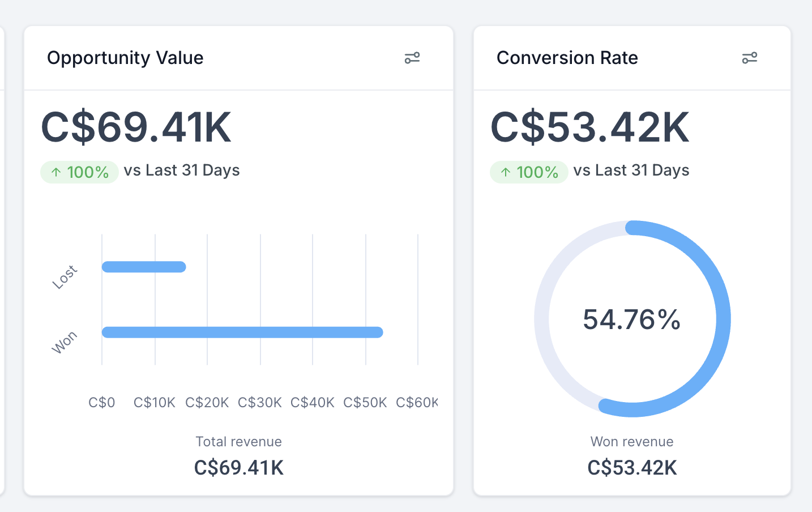Open the Conversion Rate filter options icon
This screenshot has width=812, height=512.
click(750, 58)
